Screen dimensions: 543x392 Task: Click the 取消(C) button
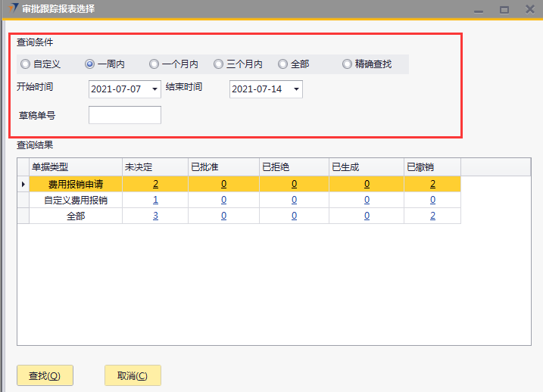click(133, 375)
